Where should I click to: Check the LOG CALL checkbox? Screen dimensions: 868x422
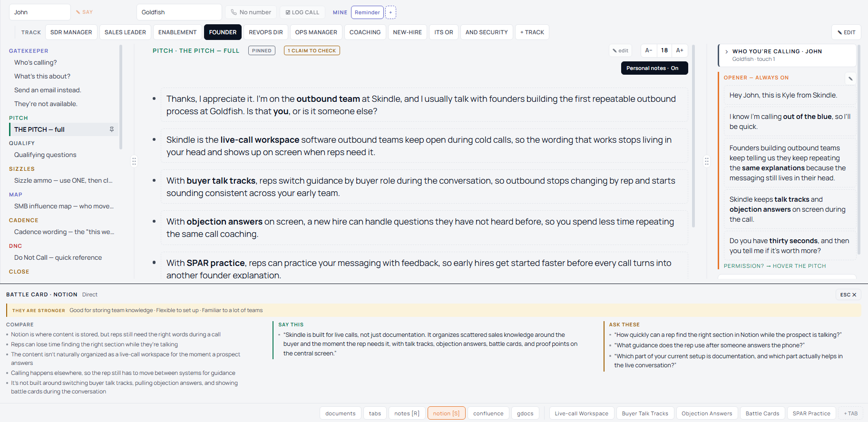tap(302, 12)
